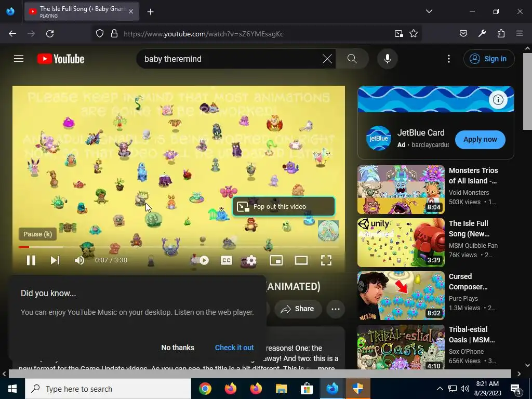Click the address bar URL
The width and height of the screenshot is (532, 399).
[204, 34]
